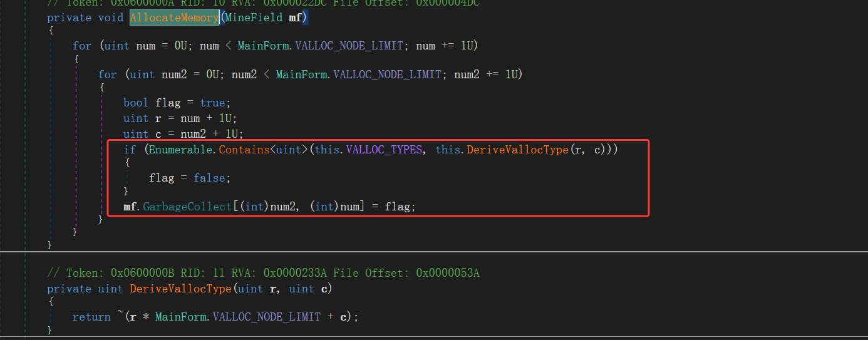
Task: Click the Token 0x0600000B RID 11 comment line
Action: tap(264, 273)
